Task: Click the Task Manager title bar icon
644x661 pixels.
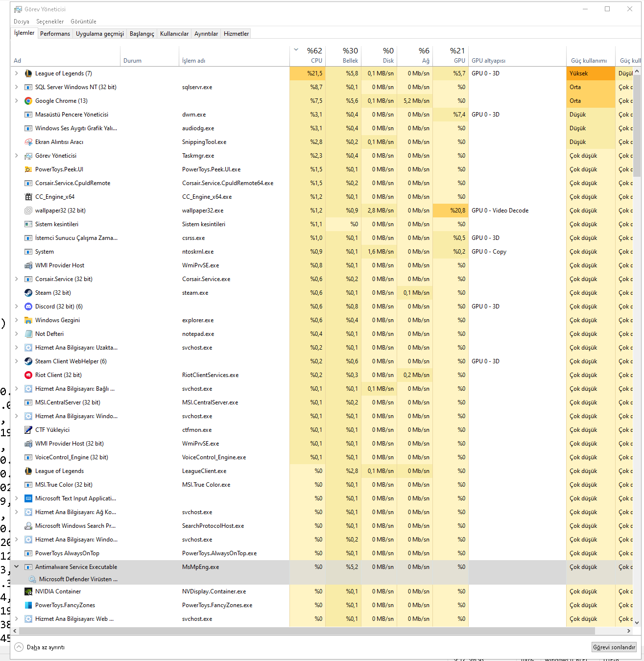Action: [18, 9]
